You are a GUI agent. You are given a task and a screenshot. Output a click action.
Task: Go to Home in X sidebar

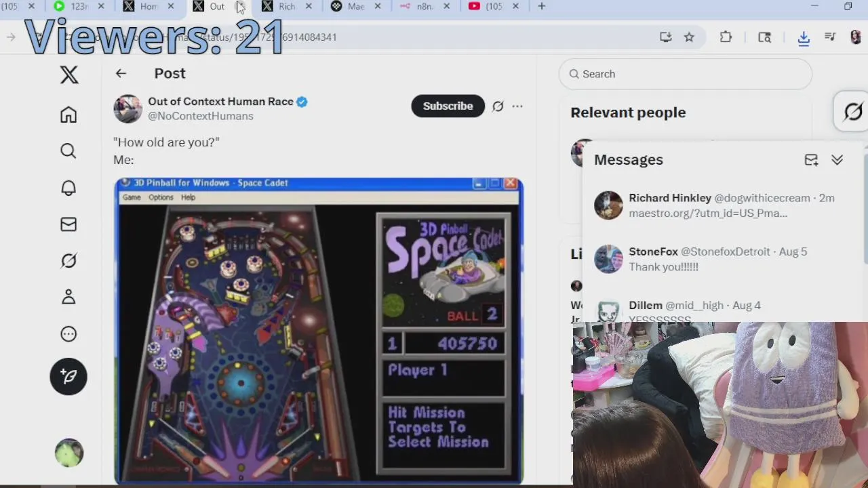(x=68, y=115)
